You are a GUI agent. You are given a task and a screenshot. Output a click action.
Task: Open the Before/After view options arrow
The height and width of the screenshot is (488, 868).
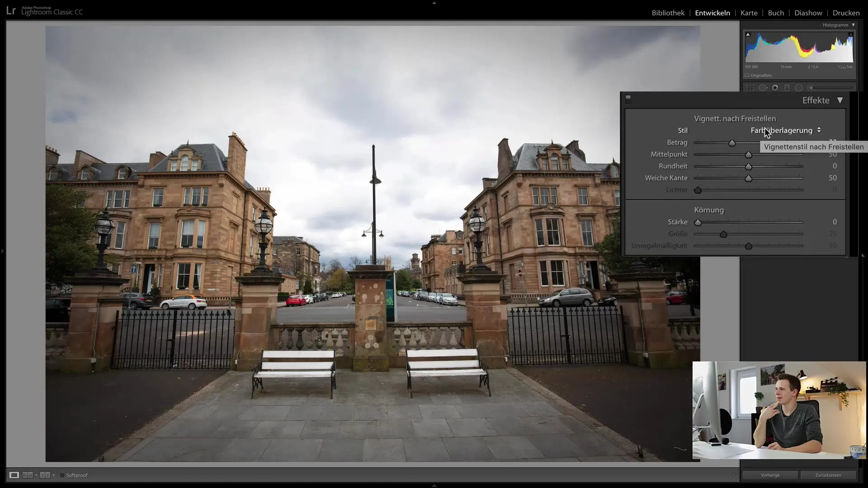point(53,475)
